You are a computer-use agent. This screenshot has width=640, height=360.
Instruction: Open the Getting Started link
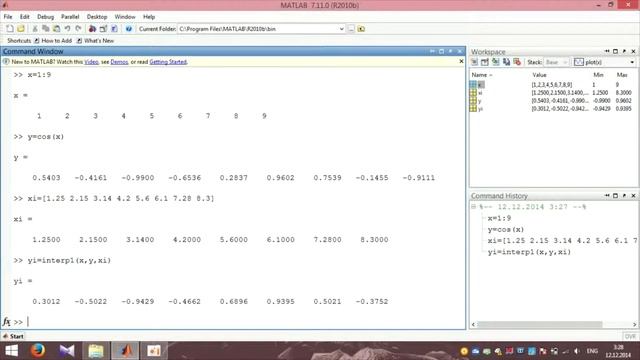pyautogui.click(x=168, y=62)
